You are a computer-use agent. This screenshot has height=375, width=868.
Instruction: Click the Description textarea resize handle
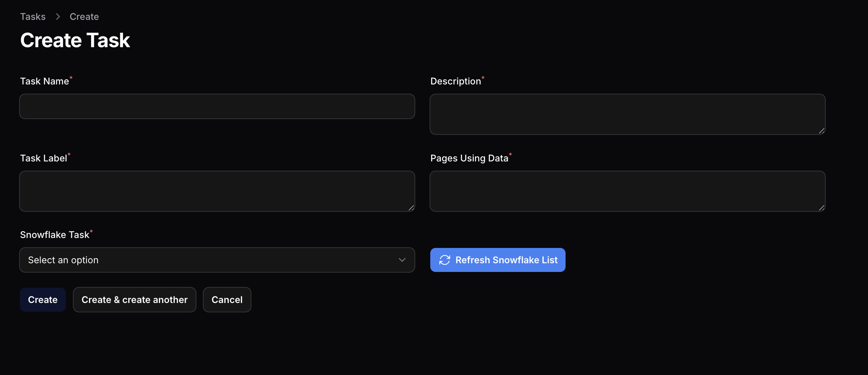point(822,131)
